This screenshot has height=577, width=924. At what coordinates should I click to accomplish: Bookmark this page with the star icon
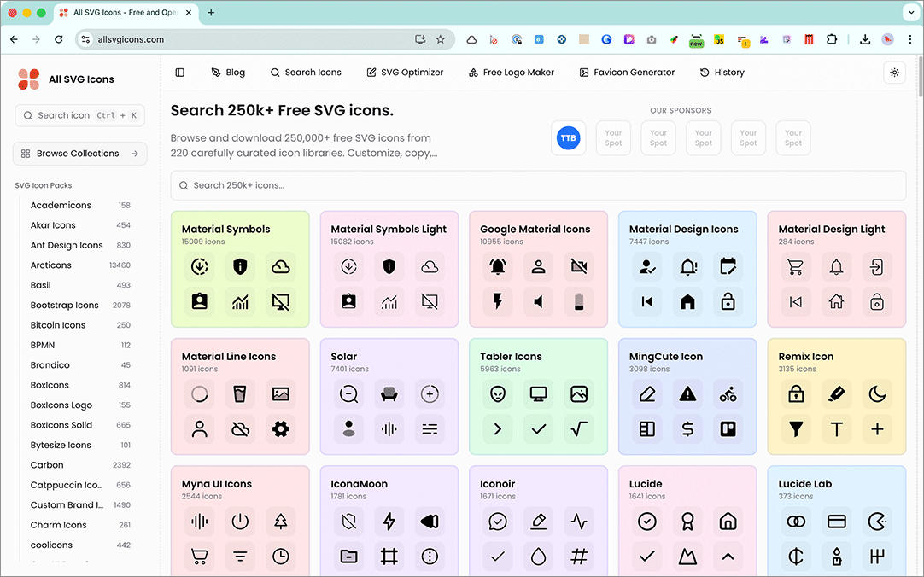tap(440, 39)
